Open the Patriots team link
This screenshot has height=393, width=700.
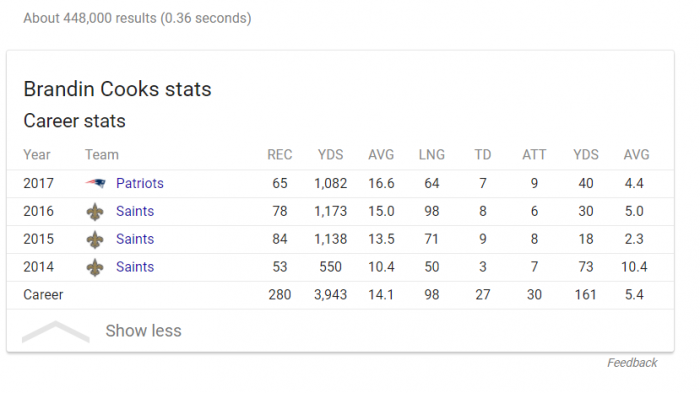tap(140, 183)
